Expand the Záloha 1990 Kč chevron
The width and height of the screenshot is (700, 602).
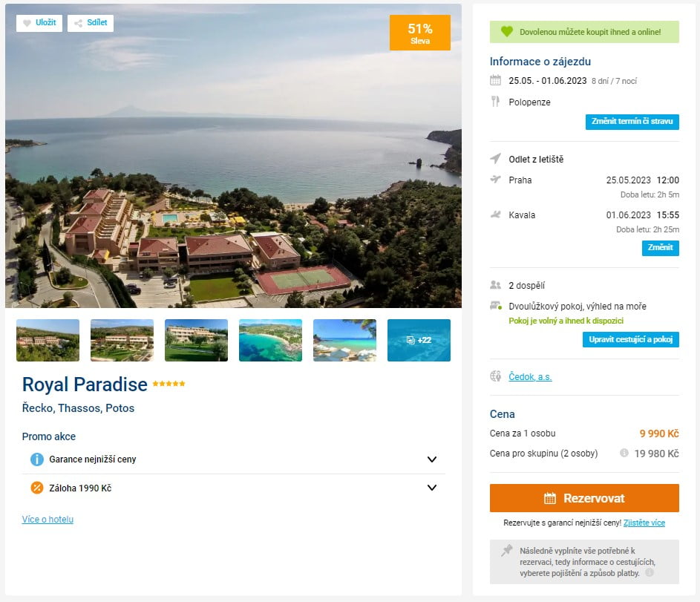pos(432,488)
